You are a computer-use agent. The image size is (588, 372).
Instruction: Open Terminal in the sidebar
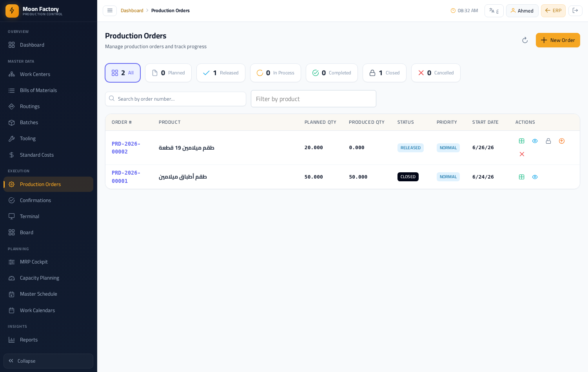pyautogui.click(x=48, y=217)
